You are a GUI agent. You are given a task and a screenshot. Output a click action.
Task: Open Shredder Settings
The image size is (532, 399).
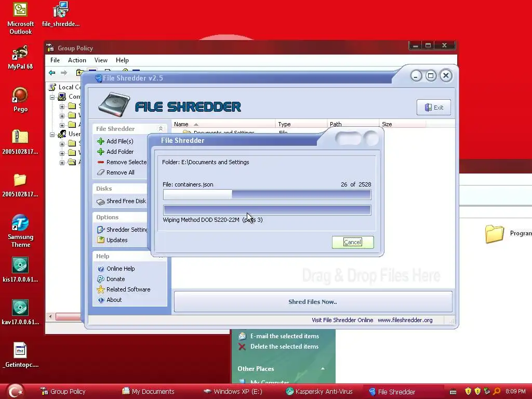tap(122, 230)
